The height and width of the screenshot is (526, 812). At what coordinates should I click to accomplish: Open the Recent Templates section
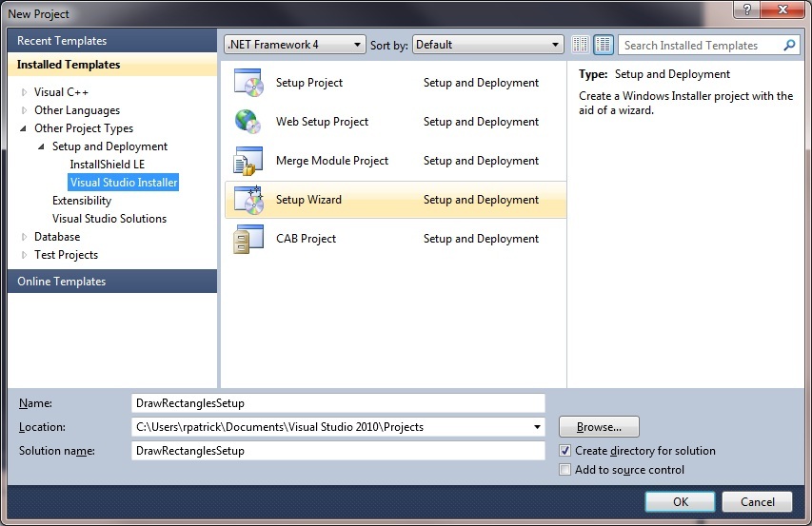tap(62, 41)
